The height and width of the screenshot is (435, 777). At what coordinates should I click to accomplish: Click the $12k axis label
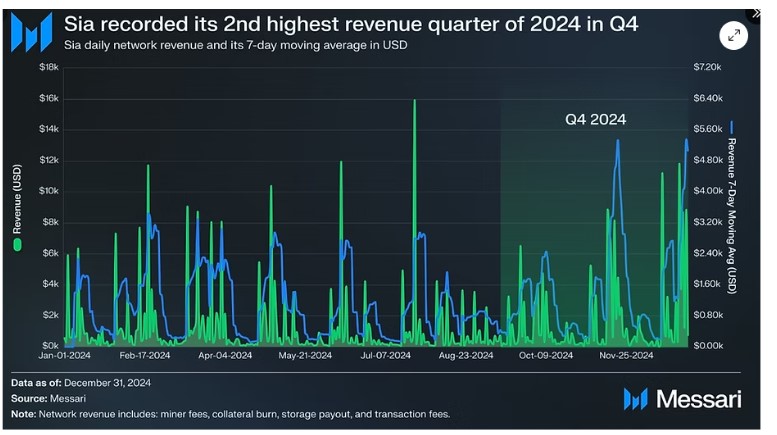pyautogui.click(x=49, y=160)
